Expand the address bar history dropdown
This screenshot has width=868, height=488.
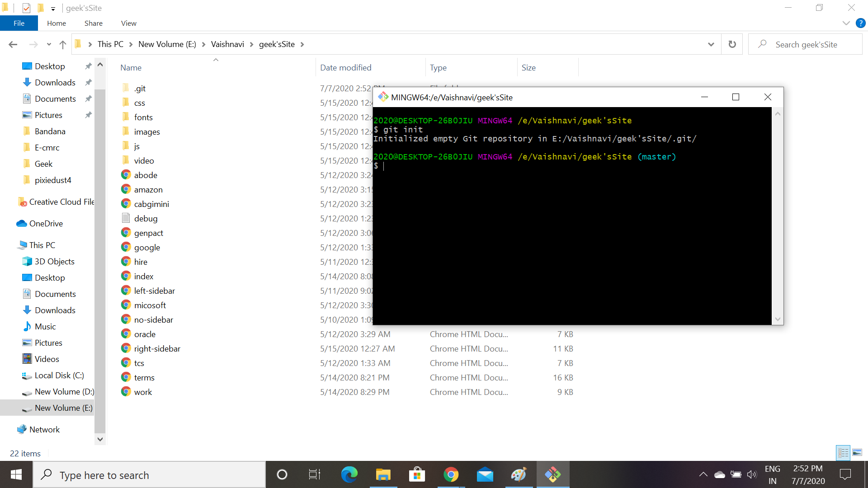click(711, 44)
